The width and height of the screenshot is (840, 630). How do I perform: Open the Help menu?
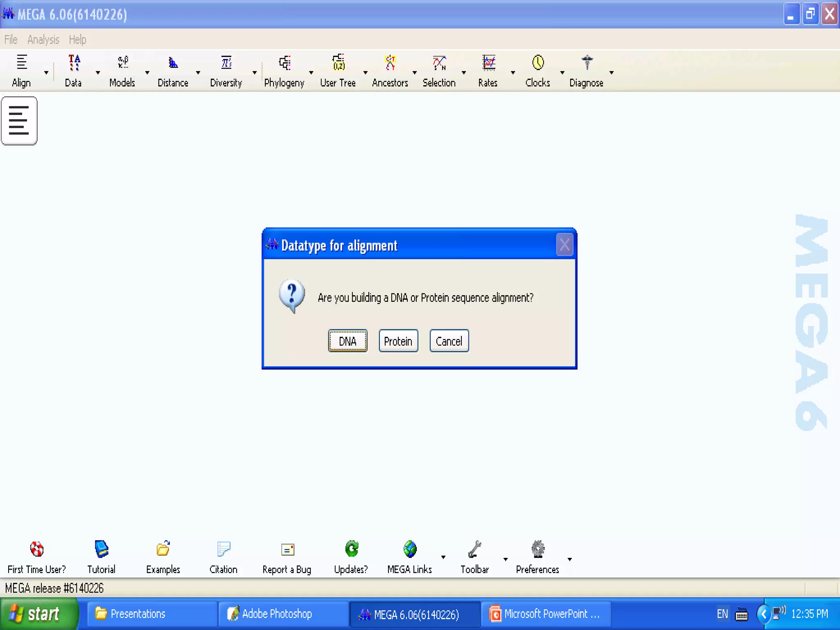pyautogui.click(x=78, y=40)
